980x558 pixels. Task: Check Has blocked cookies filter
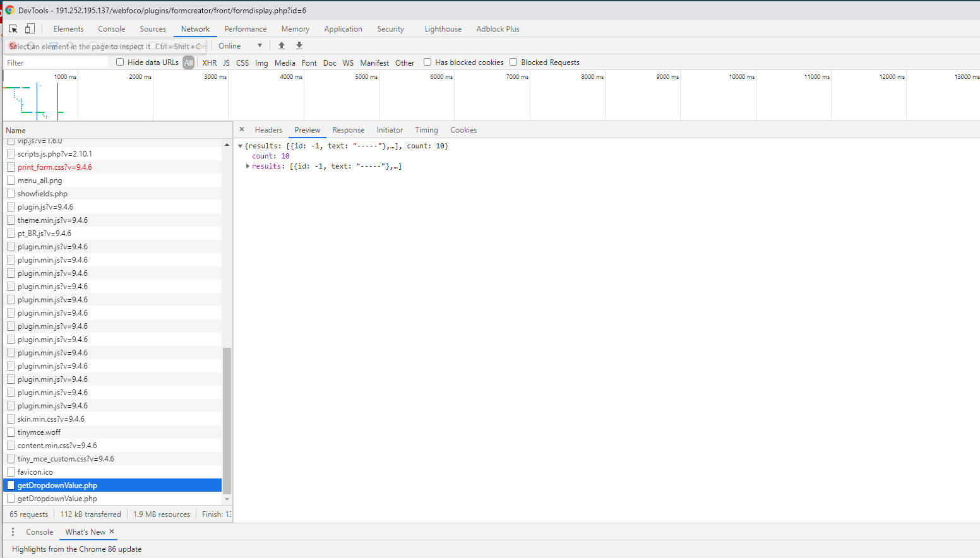[x=427, y=62]
